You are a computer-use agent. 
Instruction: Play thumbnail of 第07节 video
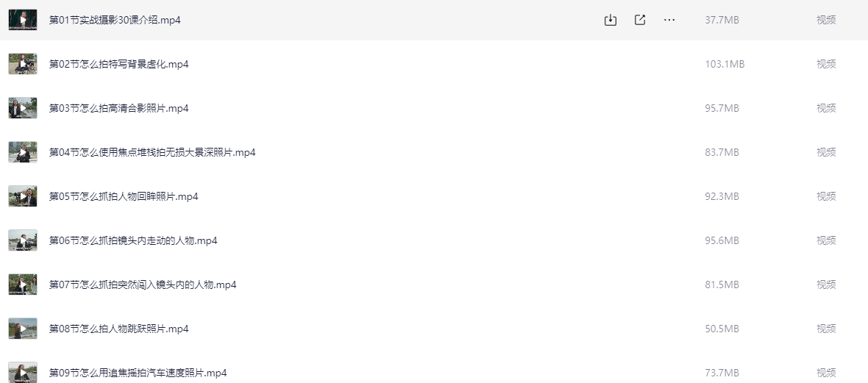(x=23, y=284)
